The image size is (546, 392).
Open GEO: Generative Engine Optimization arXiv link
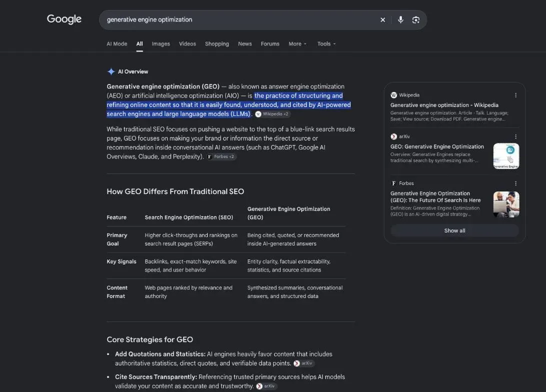click(437, 147)
